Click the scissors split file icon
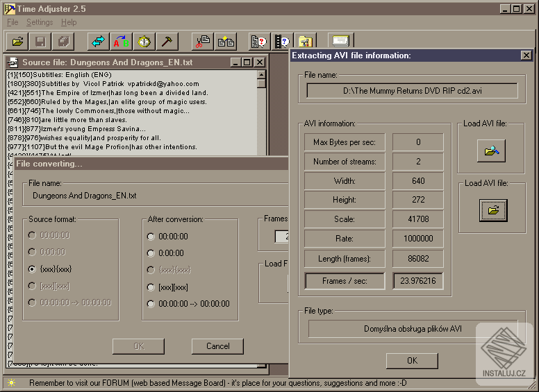The height and width of the screenshot is (392, 539). (x=202, y=42)
